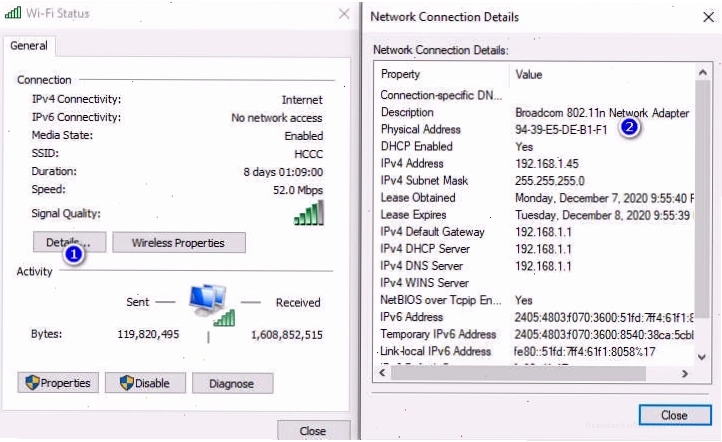Screen dimensions: 722x442
Task: Click the Close button in Network Connection Details
Action: [675, 415]
